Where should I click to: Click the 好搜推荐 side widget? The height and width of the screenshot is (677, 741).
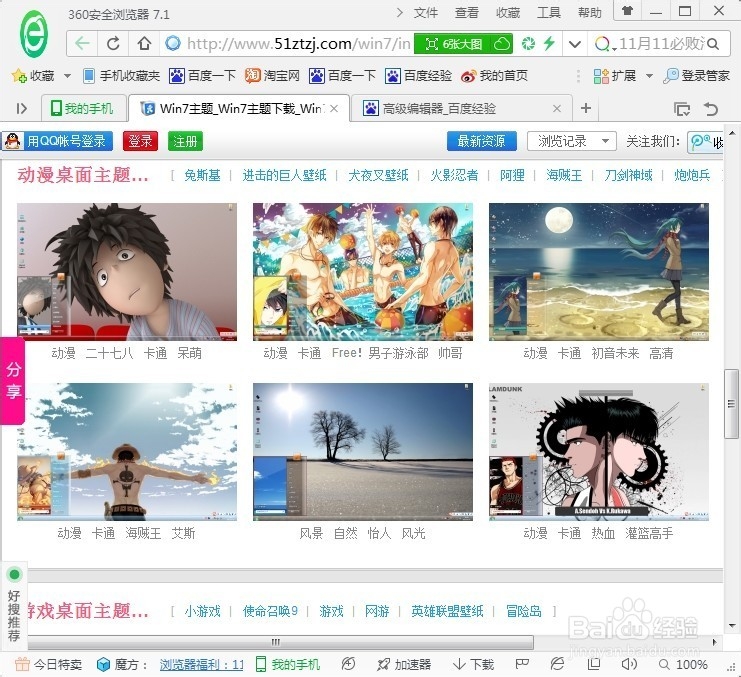tap(14, 605)
